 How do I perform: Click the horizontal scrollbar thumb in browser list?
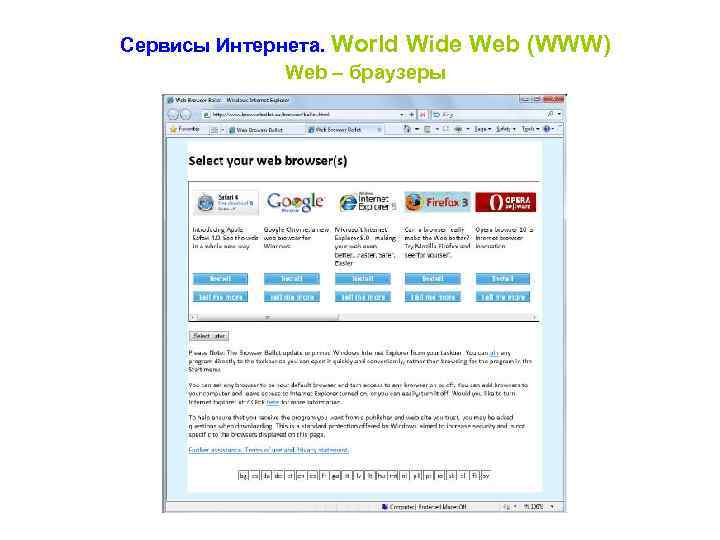pyautogui.click(x=267, y=317)
